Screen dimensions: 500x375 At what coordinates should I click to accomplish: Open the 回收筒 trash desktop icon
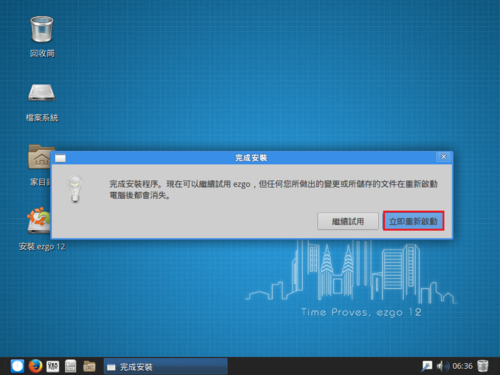(x=42, y=36)
